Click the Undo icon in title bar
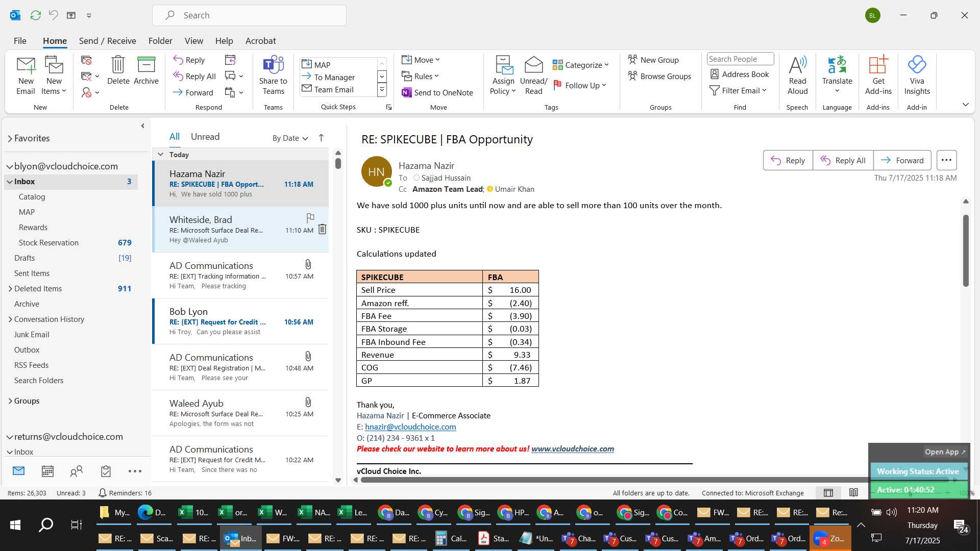980x551 pixels. (x=53, y=15)
